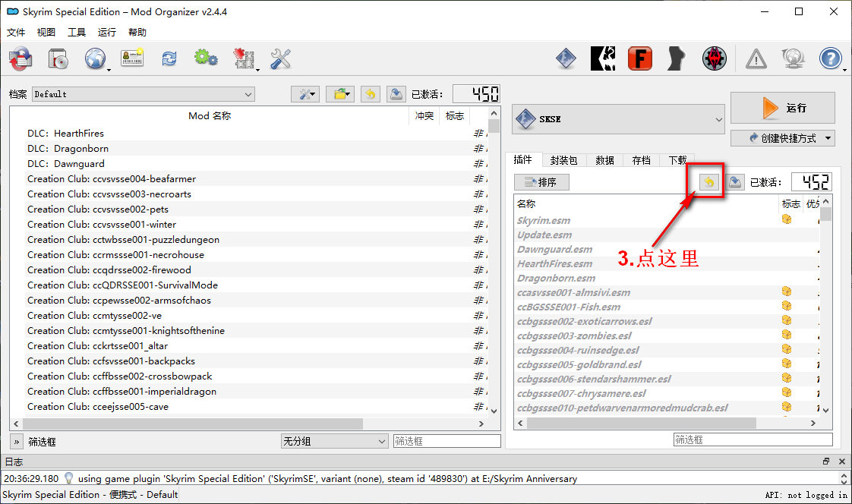Open the Nexus globe browser icon
Screen dimensions: 852x504
point(96,59)
